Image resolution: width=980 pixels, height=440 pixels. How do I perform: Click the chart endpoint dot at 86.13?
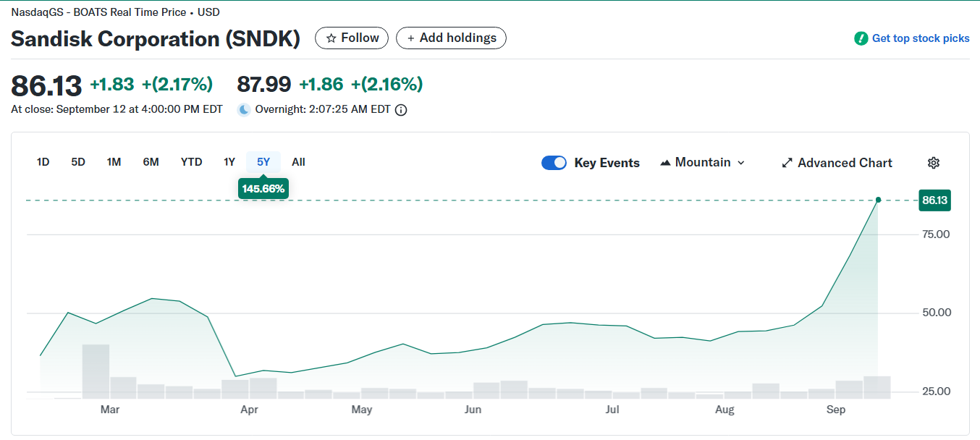point(878,200)
